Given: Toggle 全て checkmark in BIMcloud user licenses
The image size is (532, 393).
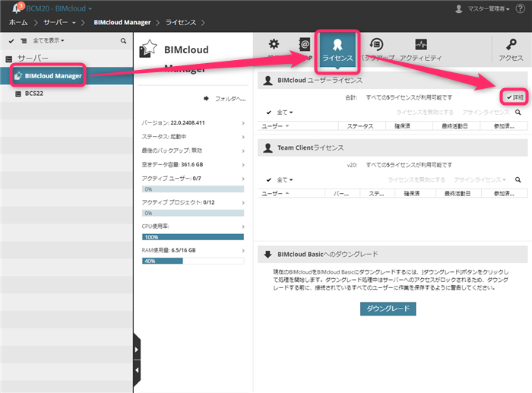Looking at the screenshot, I should [269, 113].
